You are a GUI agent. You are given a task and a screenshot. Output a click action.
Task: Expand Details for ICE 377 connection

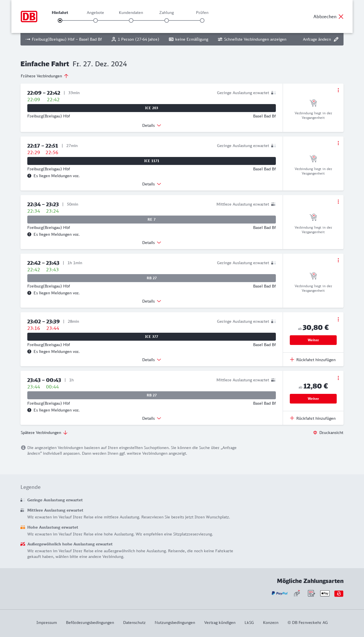tap(151, 360)
